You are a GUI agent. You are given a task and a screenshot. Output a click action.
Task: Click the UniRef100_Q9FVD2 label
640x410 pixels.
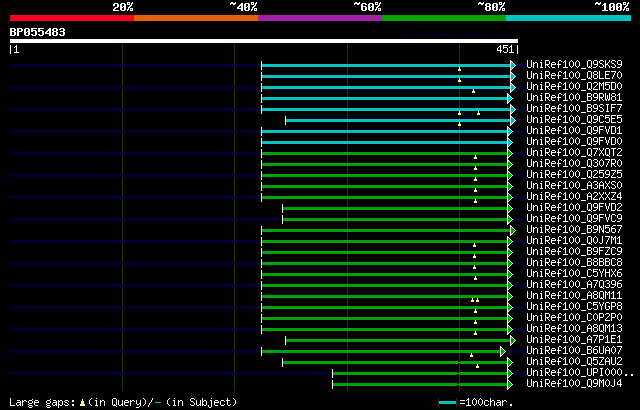tap(574, 208)
